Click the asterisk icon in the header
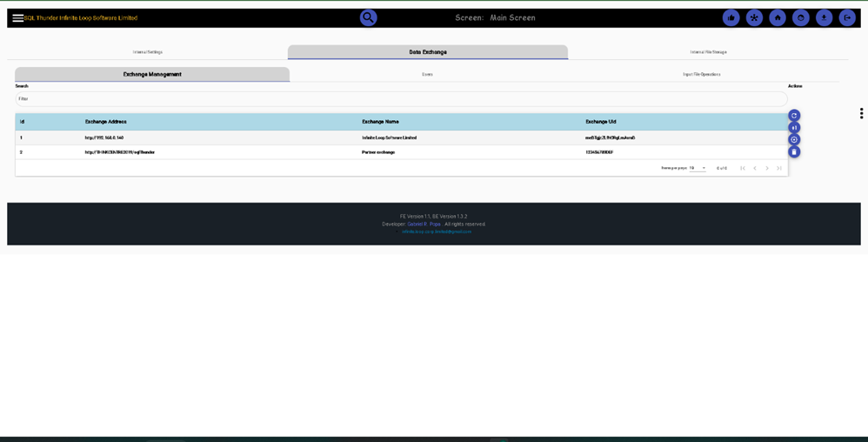The height and width of the screenshot is (442, 868). 754,17
